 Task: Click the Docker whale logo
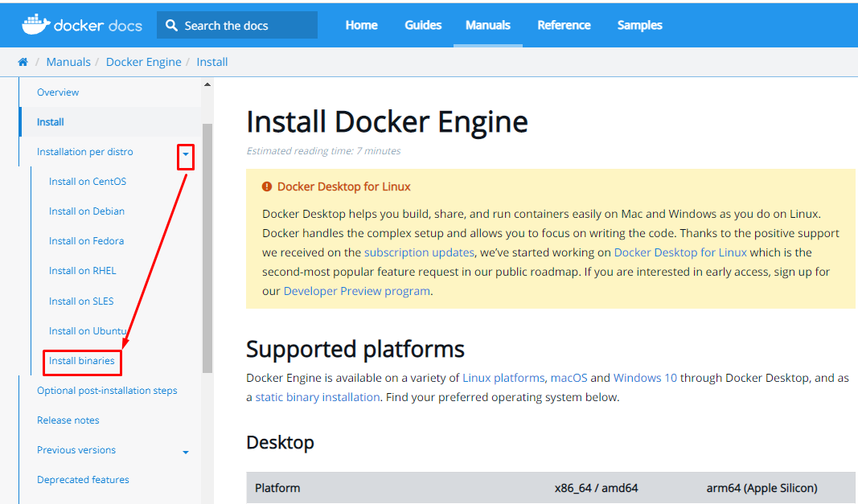pyautogui.click(x=35, y=23)
